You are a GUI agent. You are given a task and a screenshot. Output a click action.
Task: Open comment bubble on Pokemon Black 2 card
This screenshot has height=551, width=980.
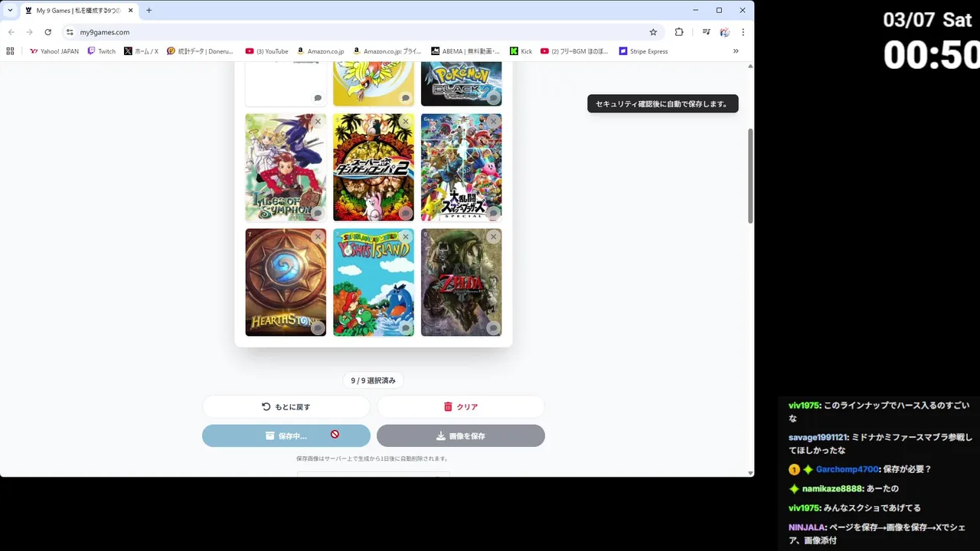pyautogui.click(x=494, y=98)
